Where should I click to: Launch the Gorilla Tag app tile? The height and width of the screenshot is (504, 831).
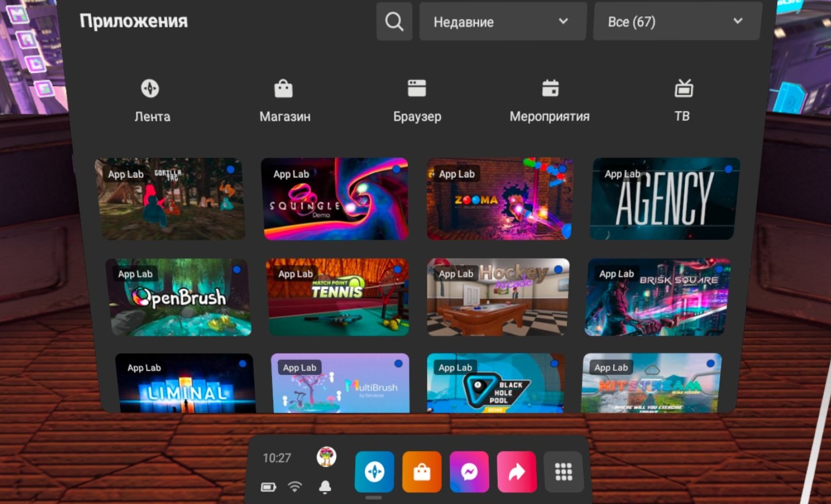(x=171, y=199)
